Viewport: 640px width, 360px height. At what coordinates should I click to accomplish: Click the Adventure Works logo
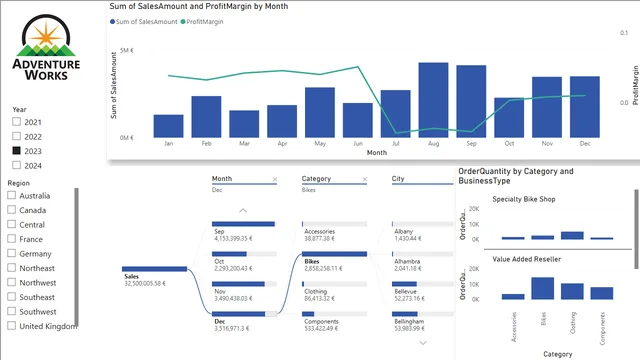pos(46,47)
